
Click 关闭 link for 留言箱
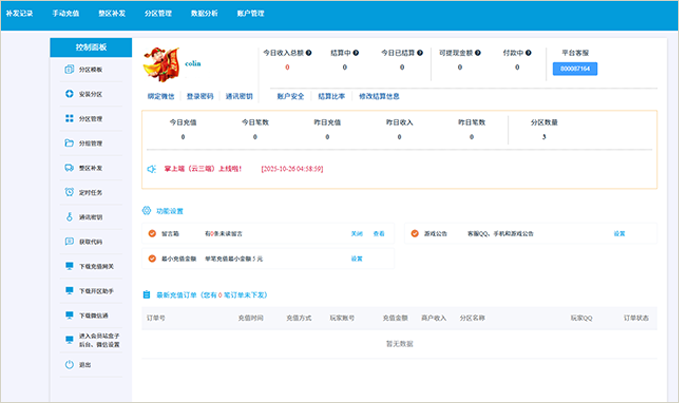356,234
